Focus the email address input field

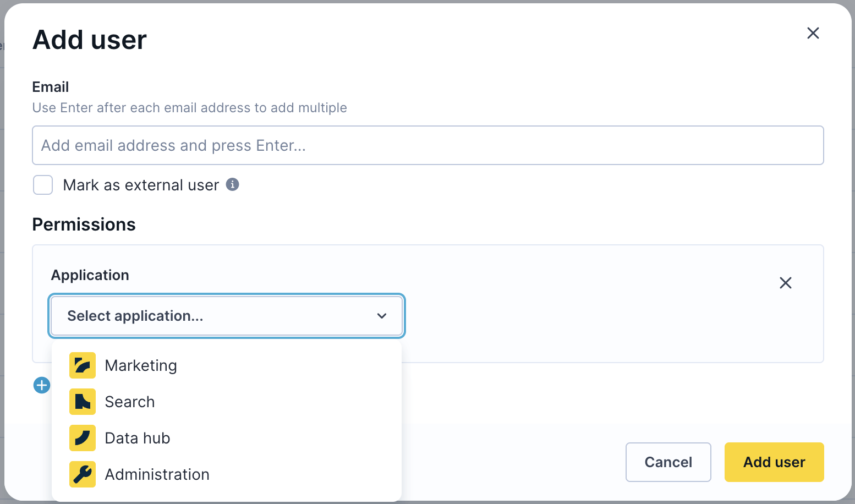coord(428,145)
